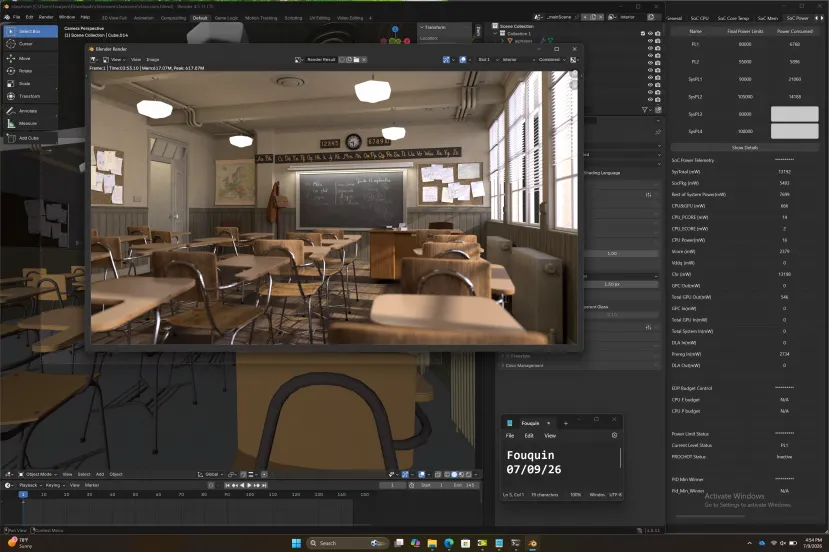Click the Add Cube tool
This screenshot has width=829, height=552.
(31, 138)
